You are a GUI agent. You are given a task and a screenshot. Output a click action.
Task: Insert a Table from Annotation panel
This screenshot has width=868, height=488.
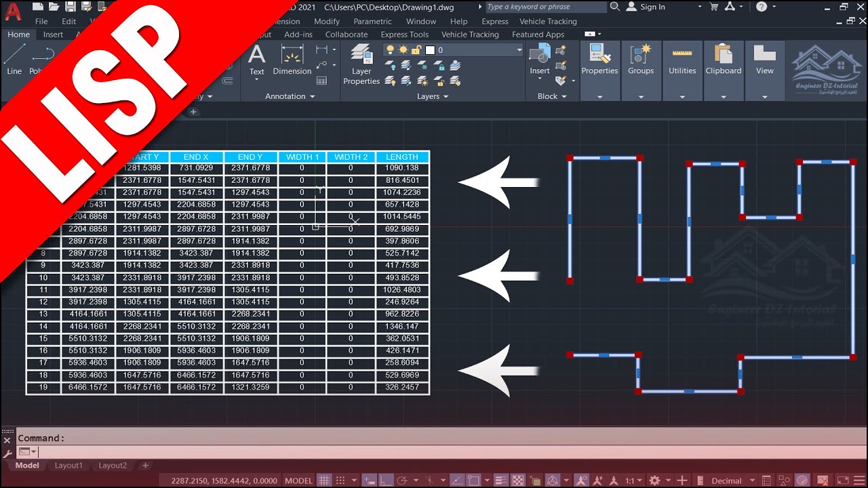321,81
